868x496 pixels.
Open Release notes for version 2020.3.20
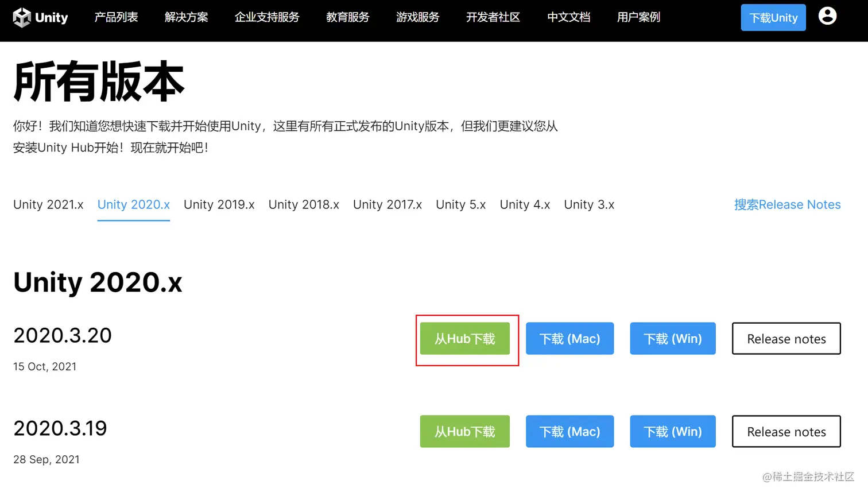pyautogui.click(x=786, y=339)
